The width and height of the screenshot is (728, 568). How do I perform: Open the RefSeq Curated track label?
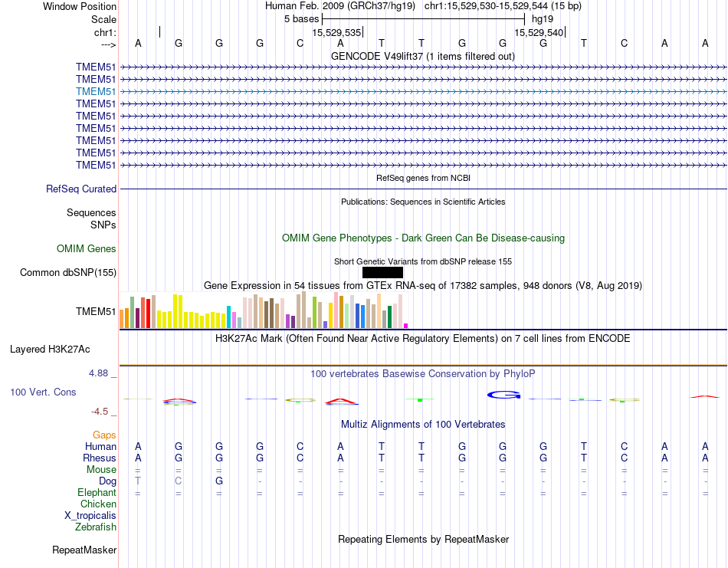pyautogui.click(x=81, y=189)
